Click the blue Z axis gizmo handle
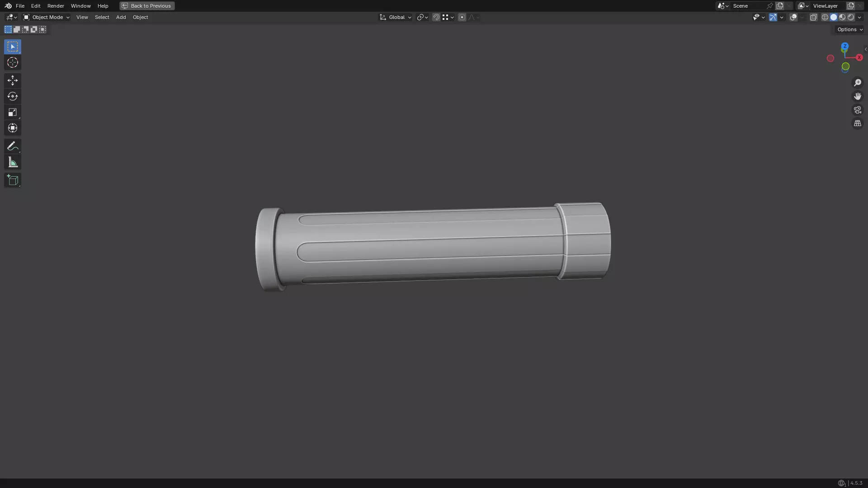 point(844,46)
